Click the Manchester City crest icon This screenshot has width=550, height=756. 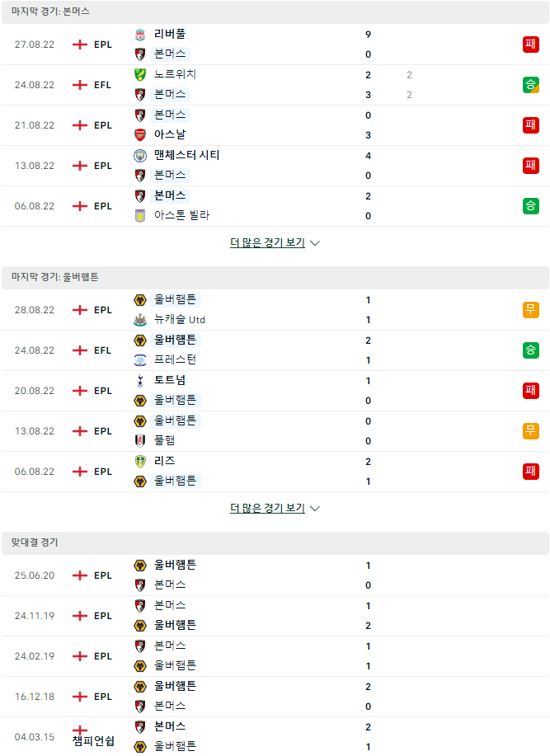pos(140,156)
